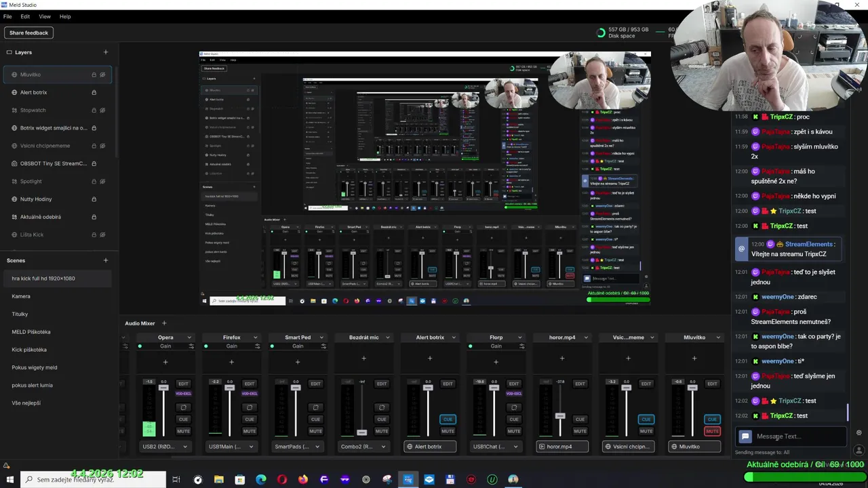Show the hidden Vsicni chcipnememe layer
Image resolution: width=868 pixels, height=488 pixels.
click(102, 146)
